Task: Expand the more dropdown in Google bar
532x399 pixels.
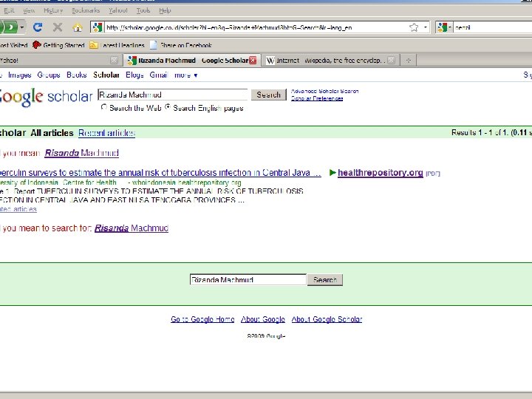Action: 185,75
